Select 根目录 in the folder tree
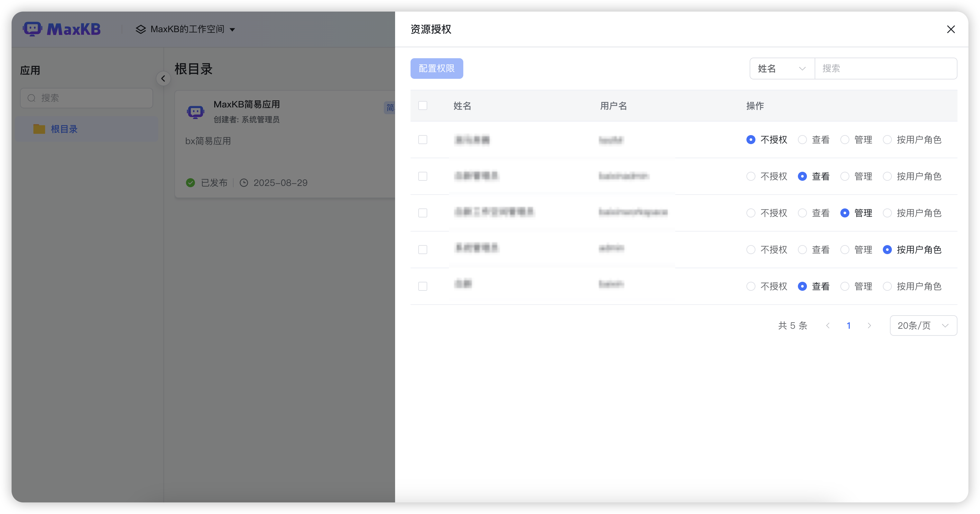Screen dimensions: 980x514 pyautogui.click(x=64, y=129)
